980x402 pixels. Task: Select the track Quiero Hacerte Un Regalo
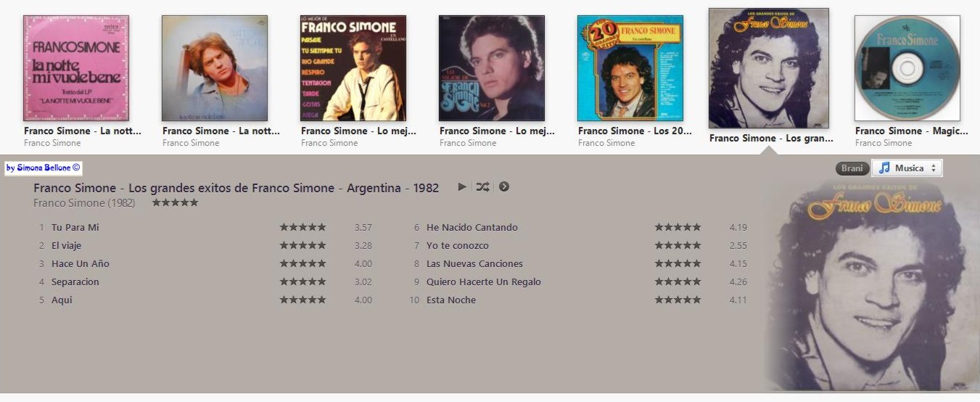tap(484, 282)
